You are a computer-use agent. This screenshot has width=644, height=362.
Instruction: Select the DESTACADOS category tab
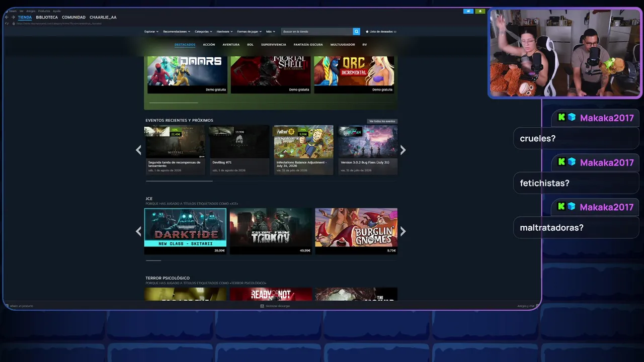(185, 45)
